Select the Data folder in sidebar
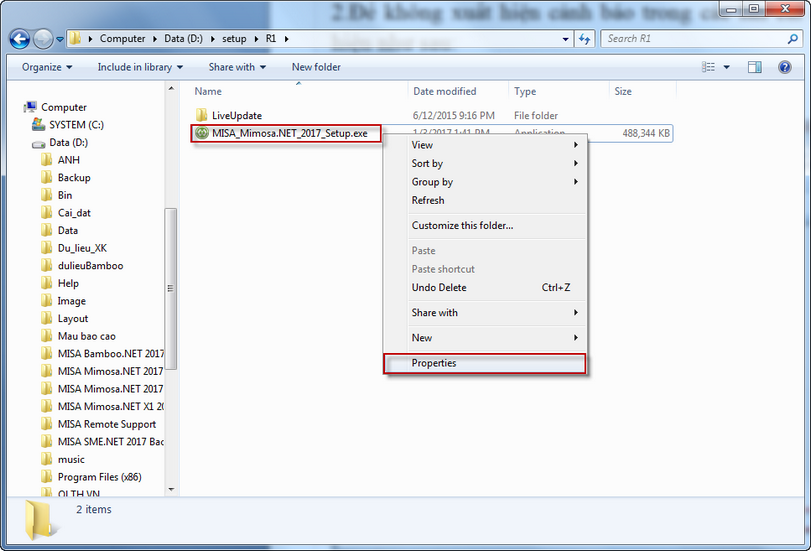Image resolution: width=811 pixels, height=551 pixels. pyautogui.click(x=60, y=230)
